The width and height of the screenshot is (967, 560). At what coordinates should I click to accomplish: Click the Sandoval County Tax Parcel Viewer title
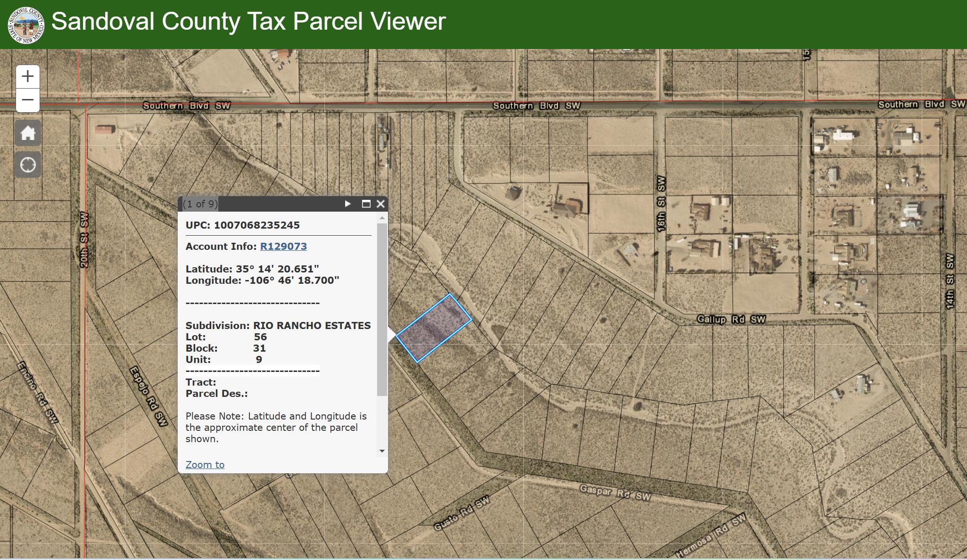tap(248, 22)
